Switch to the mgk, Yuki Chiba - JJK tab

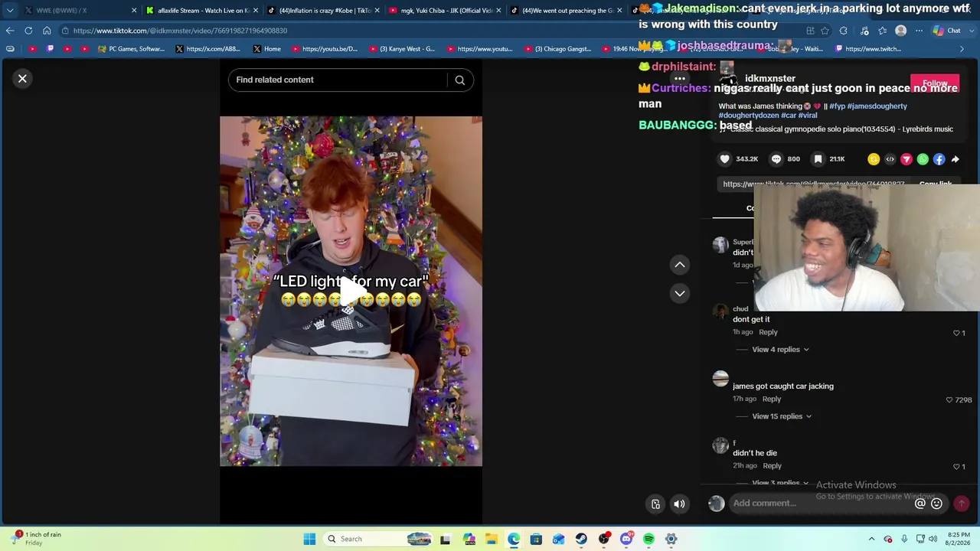pos(444,11)
